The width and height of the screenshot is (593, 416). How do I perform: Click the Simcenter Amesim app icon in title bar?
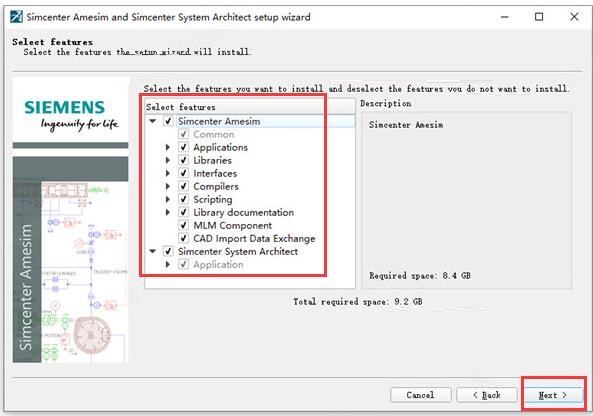point(16,17)
